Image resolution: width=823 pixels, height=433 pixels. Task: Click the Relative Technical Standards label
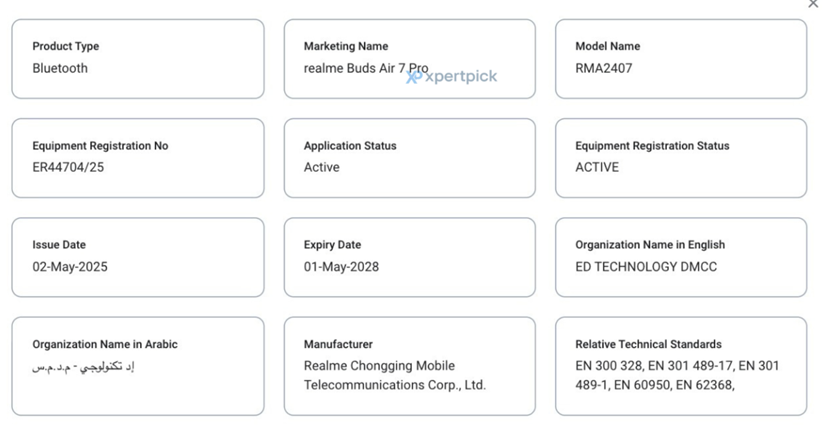(648, 344)
